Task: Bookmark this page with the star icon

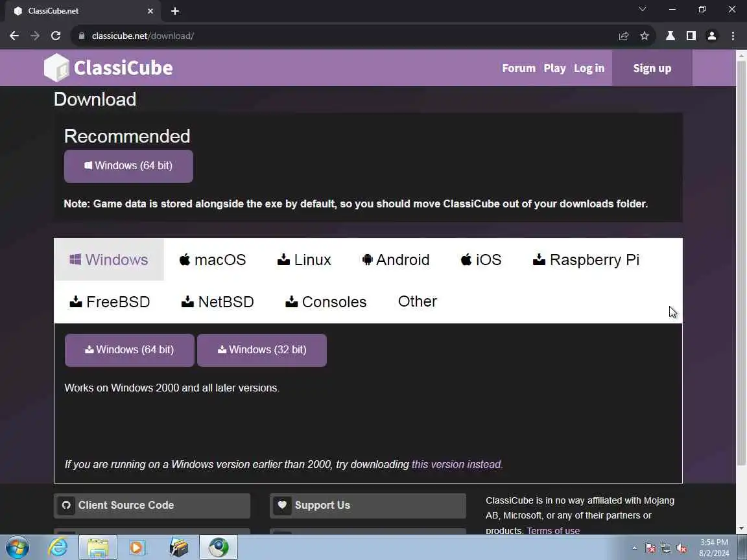Action: [x=644, y=36]
